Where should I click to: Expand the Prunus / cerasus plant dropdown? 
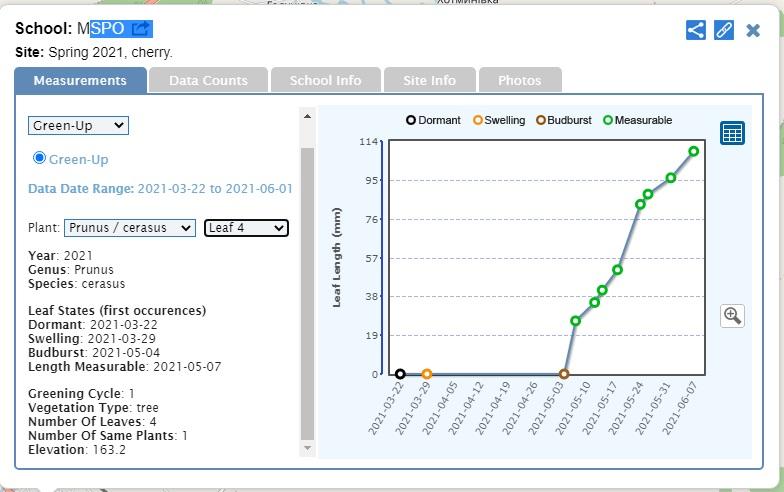pos(130,228)
